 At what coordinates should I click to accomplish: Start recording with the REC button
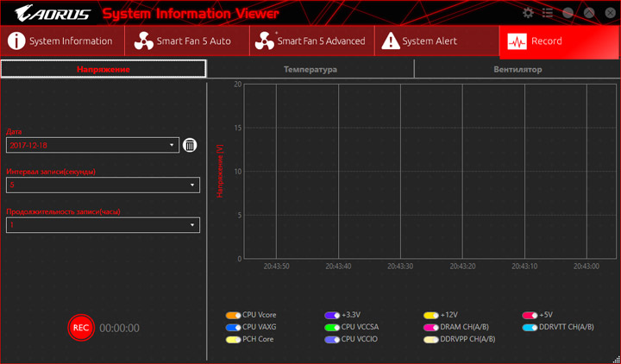81,328
